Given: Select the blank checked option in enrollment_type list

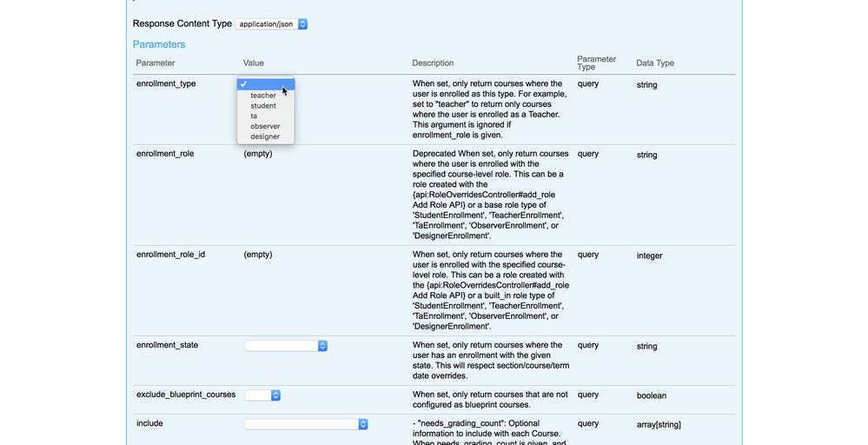Looking at the screenshot, I should [266, 84].
